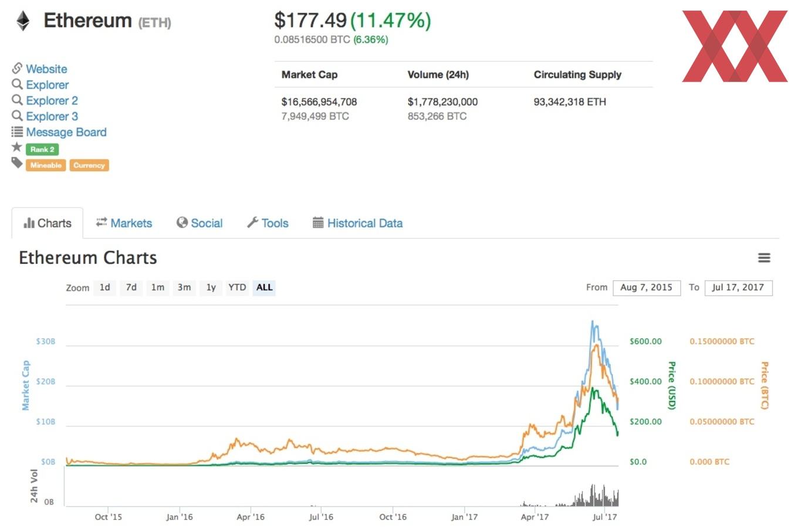
Task: Set chart zoom to 1y
Action: [x=211, y=287]
